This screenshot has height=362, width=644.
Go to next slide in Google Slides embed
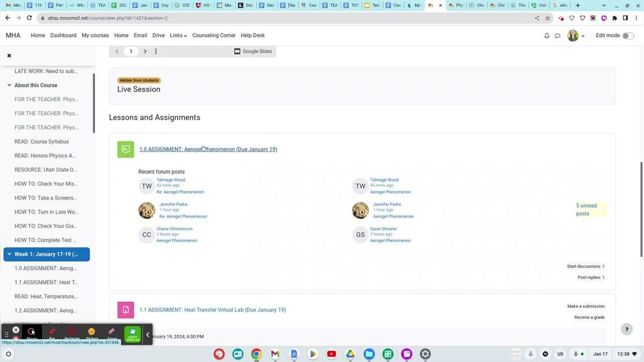(145, 52)
